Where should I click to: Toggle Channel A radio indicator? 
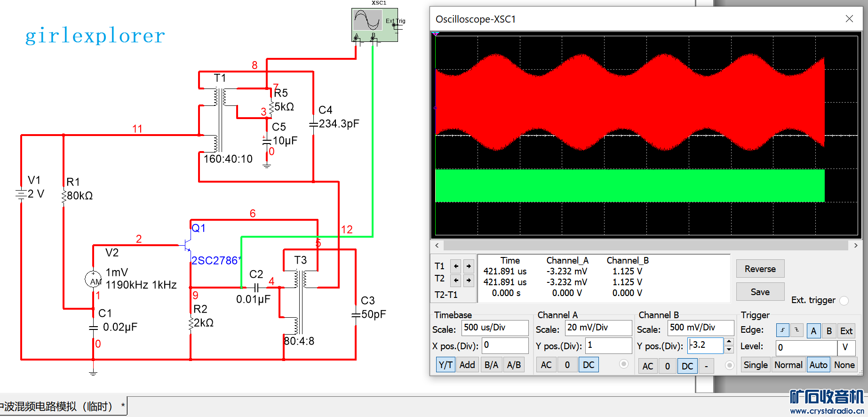point(624,364)
